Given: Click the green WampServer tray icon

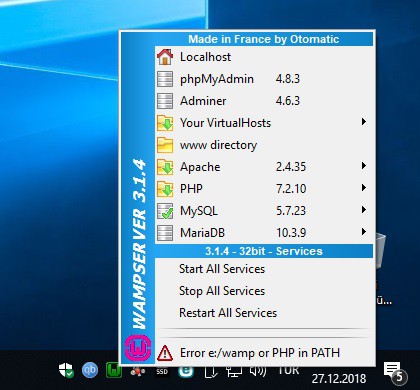Looking at the screenshot, I should [x=114, y=370].
